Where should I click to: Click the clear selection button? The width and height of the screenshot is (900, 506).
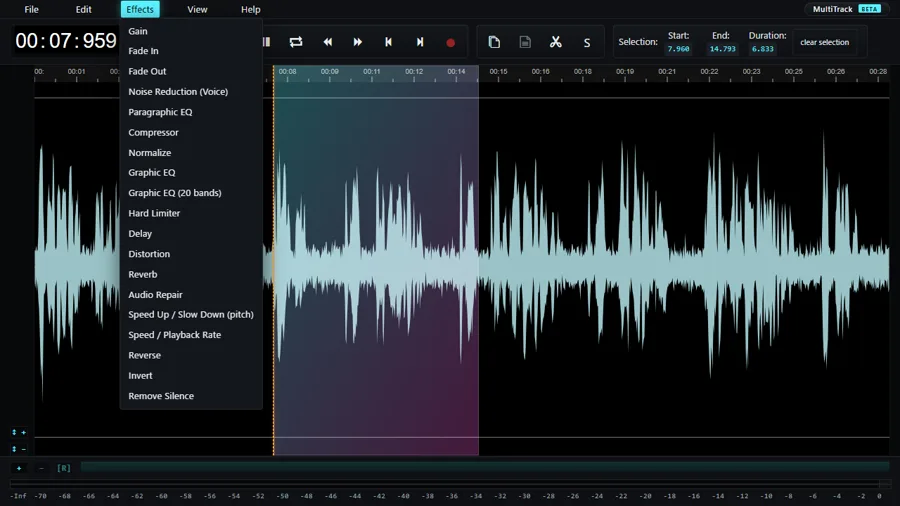[824, 42]
